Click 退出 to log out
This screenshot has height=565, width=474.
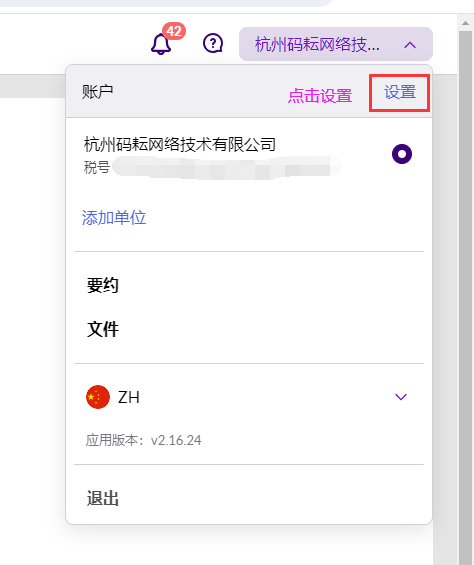[103, 499]
